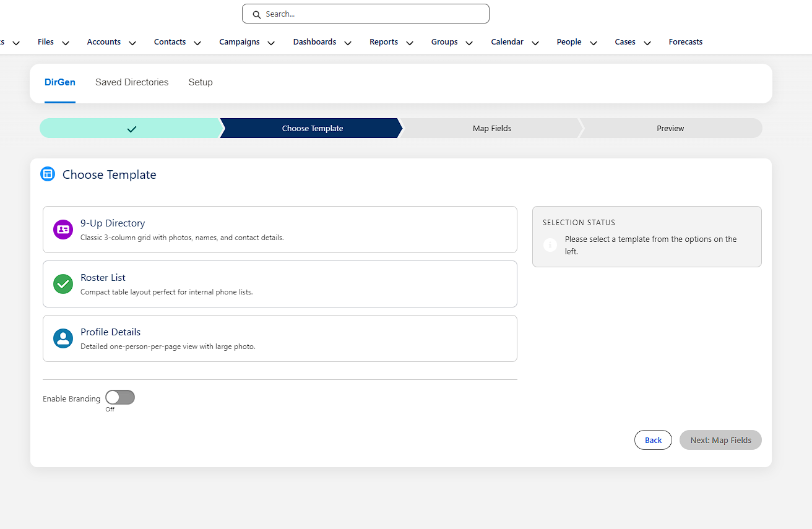The image size is (812, 529).
Task: Click the blue Choose Template header icon
Action: (48, 174)
